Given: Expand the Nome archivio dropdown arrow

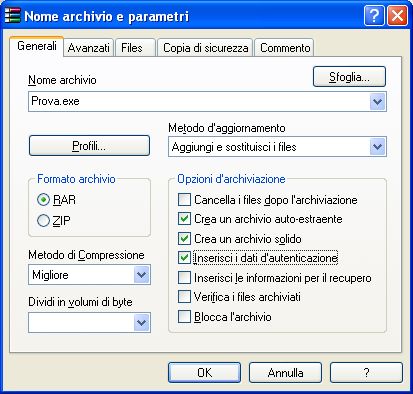Looking at the screenshot, I should (x=377, y=101).
